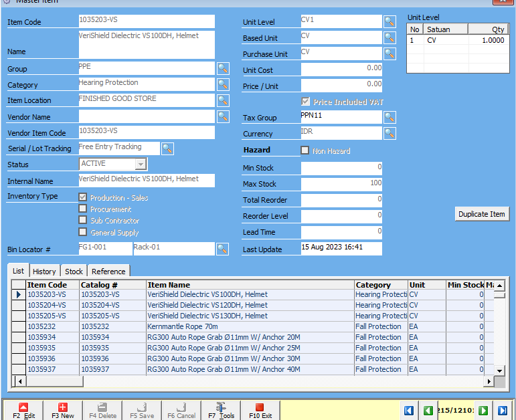Switch to the History tab
The image size is (516, 420).
pyautogui.click(x=44, y=271)
